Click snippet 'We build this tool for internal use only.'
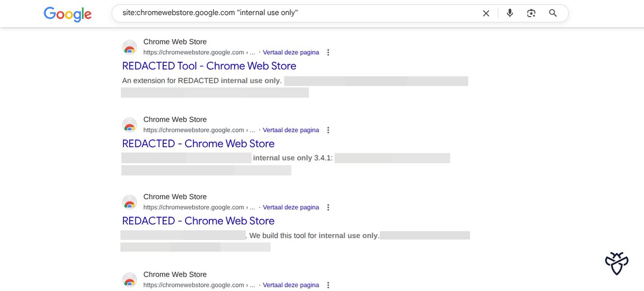Image resolution: width=644 pixels, height=291 pixels. click(x=314, y=236)
